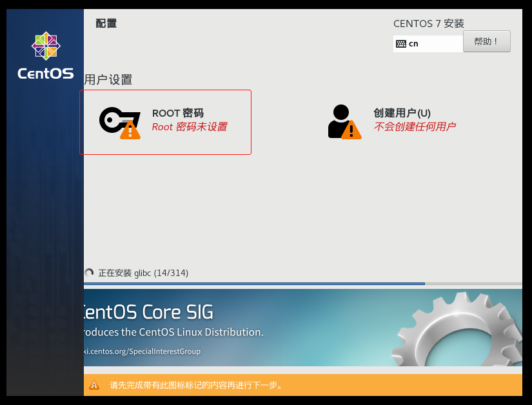Click 'CENTOS 7 安装' title
Screen dimensions: 532x405
(429, 23)
